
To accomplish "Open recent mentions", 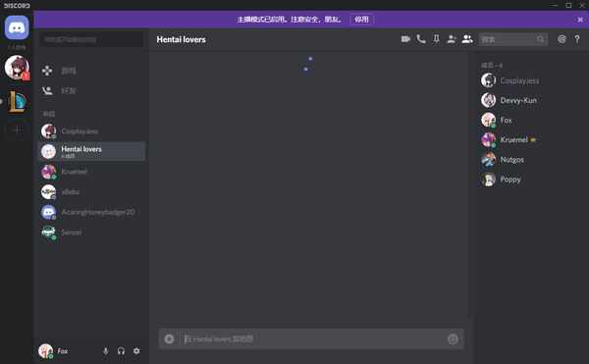I will pos(562,39).
